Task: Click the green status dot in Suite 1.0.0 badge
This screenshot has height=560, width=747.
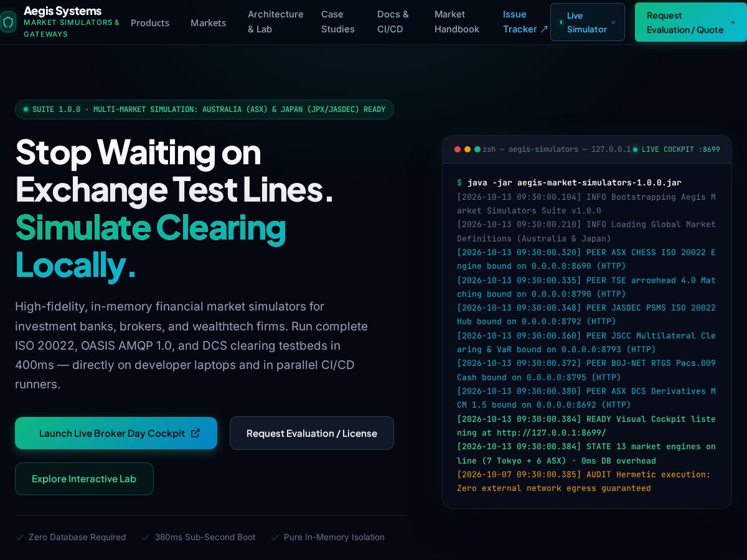Action: pyautogui.click(x=26, y=110)
